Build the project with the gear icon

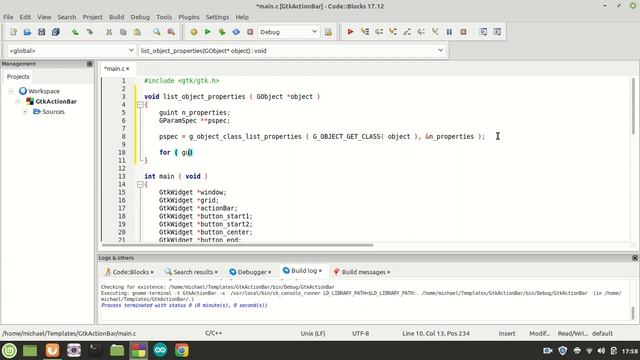193,32
